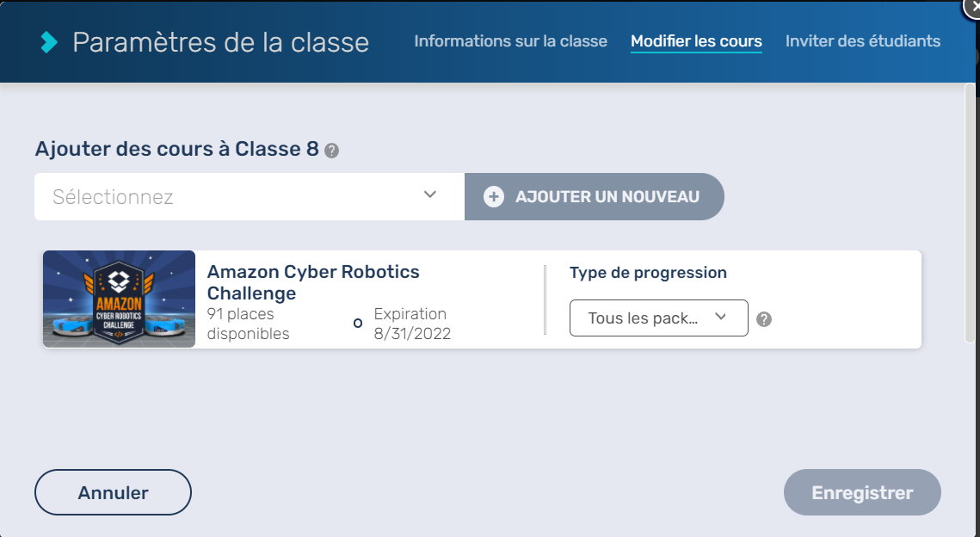This screenshot has height=537, width=980.
Task: Click the plus icon in Ajouter un nouveau
Action: 494,197
